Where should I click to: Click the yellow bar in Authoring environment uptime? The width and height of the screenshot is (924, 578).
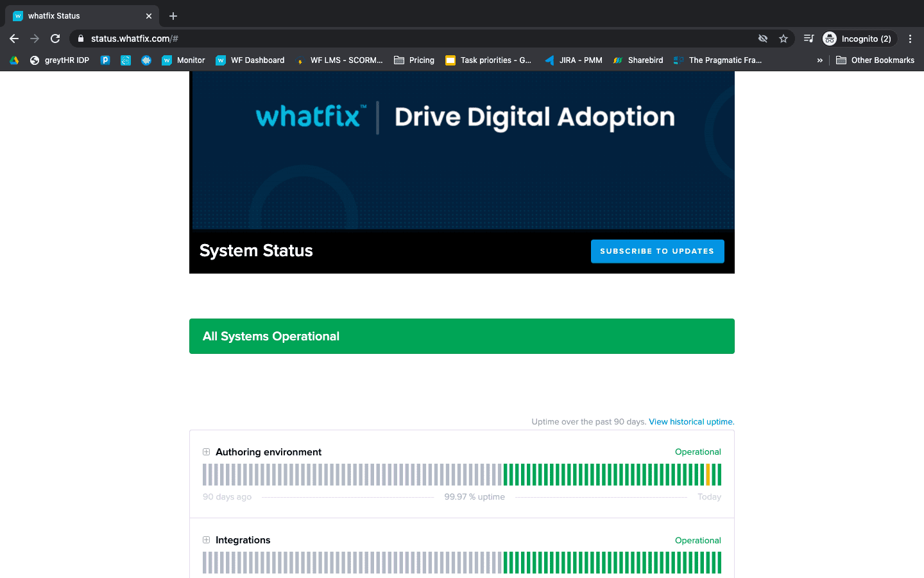pyautogui.click(x=708, y=475)
